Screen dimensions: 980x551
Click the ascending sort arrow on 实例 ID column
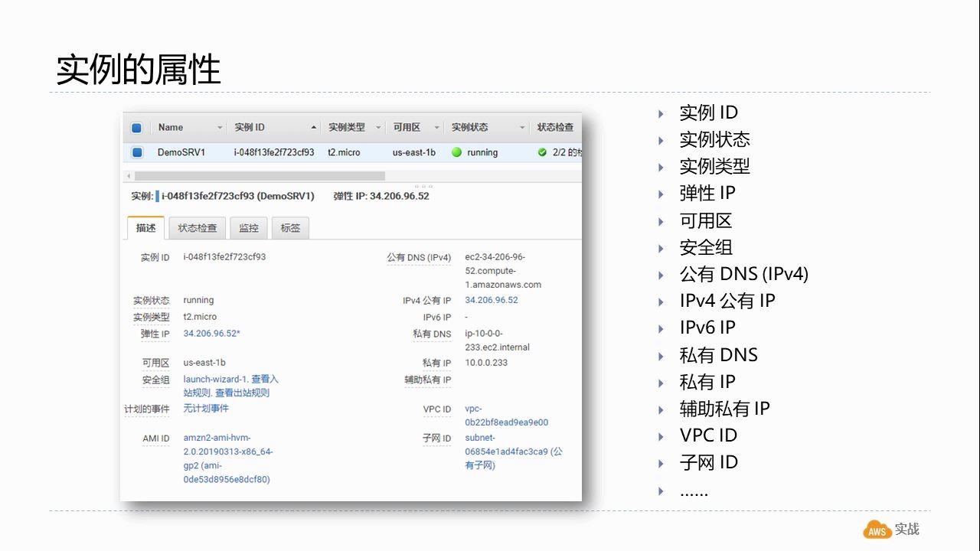click(313, 126)
